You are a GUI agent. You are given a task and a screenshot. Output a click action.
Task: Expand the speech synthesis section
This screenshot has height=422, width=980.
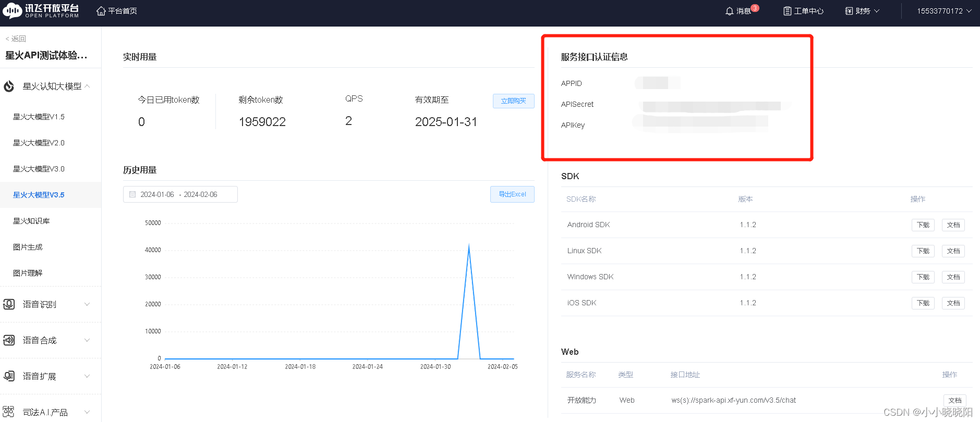tap(87, 340)
